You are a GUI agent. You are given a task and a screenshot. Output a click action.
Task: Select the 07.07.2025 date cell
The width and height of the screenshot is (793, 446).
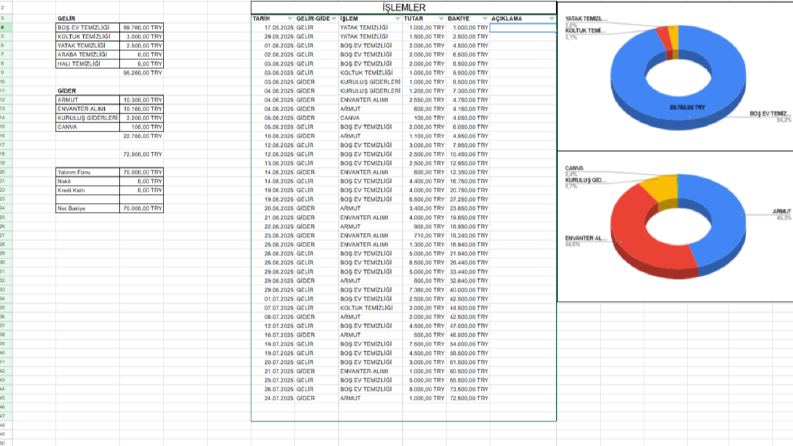coord(273,308)
